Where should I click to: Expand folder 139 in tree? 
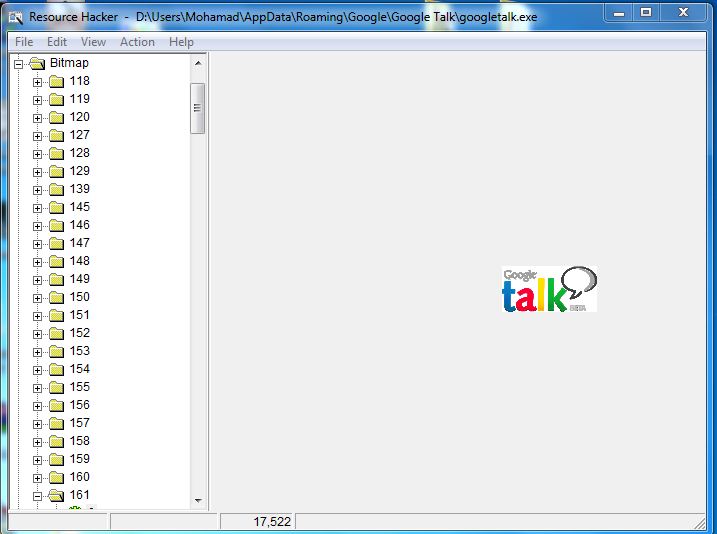click(x=37, y=190)
